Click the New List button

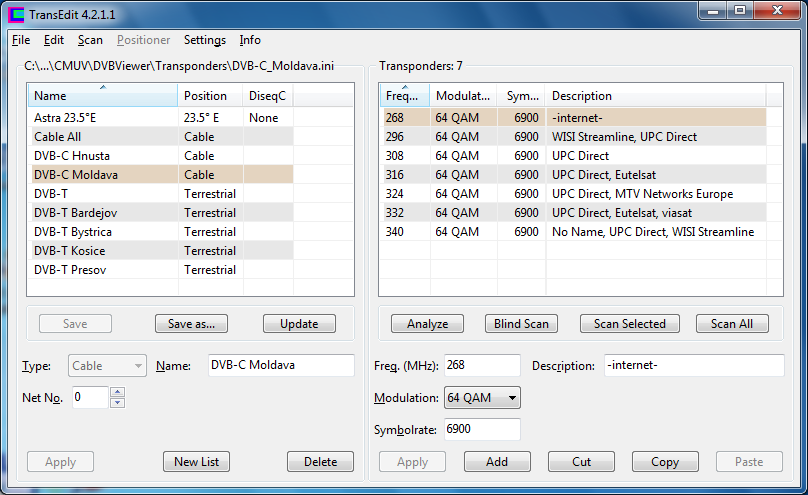click(x=196, y=462)
